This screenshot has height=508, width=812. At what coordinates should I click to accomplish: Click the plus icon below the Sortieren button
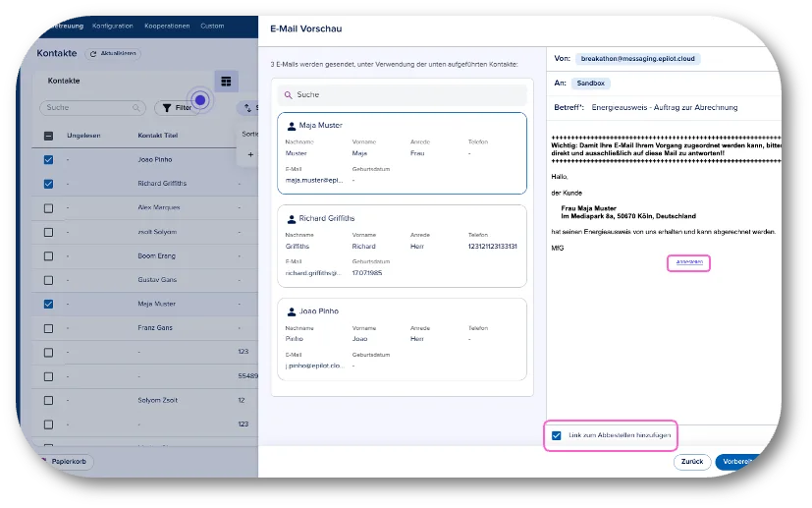[250, 154]
